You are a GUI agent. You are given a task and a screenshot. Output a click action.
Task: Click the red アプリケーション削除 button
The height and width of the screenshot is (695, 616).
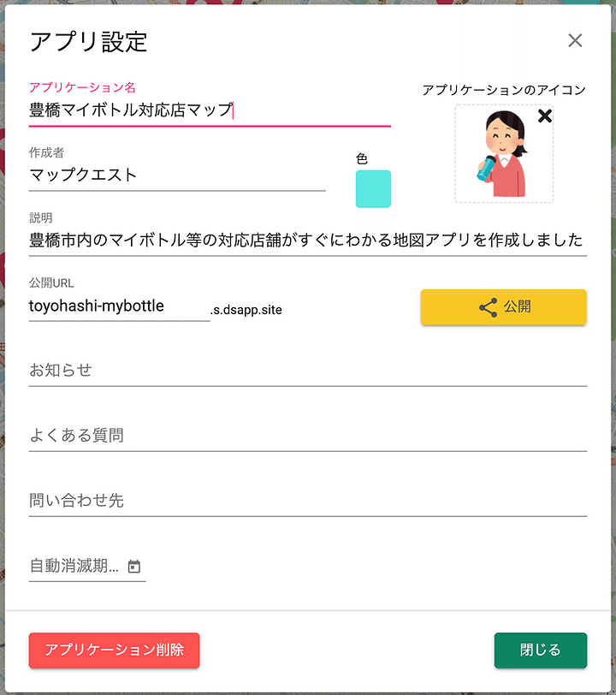pos(114,650)
